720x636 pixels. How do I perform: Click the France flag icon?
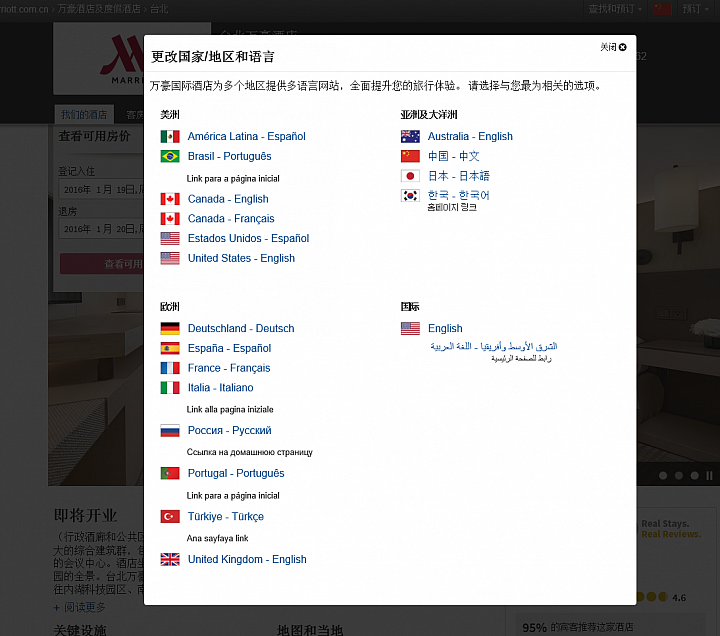(170, 368)
